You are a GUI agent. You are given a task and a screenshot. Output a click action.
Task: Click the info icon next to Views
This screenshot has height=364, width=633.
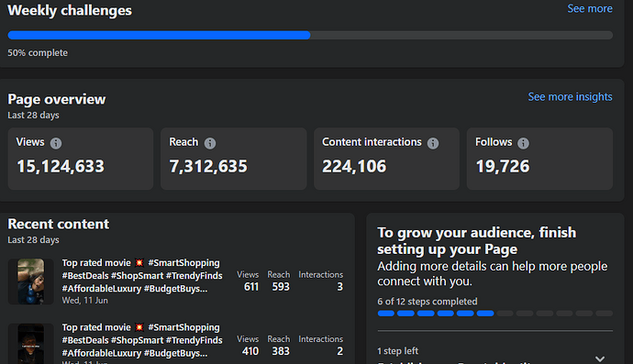click(x=56, y=143)
